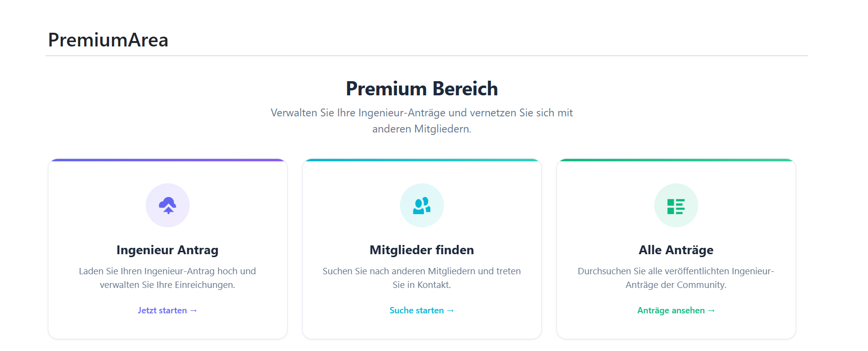Click the Ingenieur Antrag card description text
Viewport: 868px width, 351px height.
167,278
